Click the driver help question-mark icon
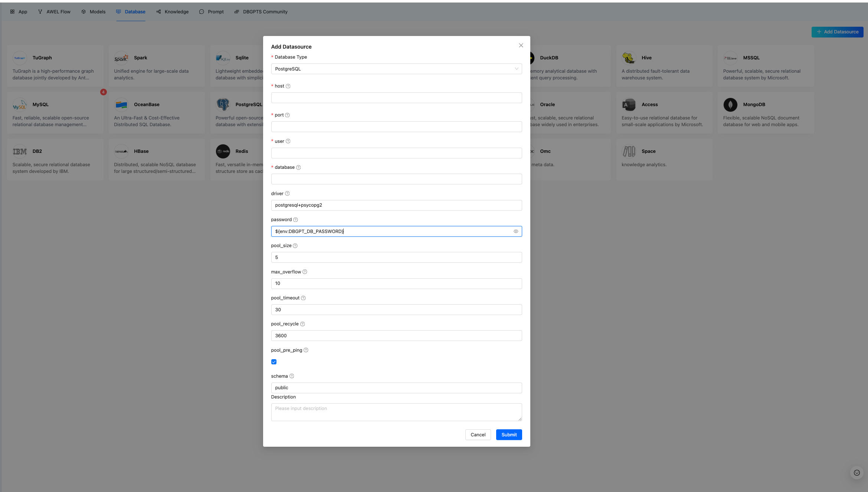Image resolution: width=868 pixels, height=492 pixels. click(x=287, y=194)
